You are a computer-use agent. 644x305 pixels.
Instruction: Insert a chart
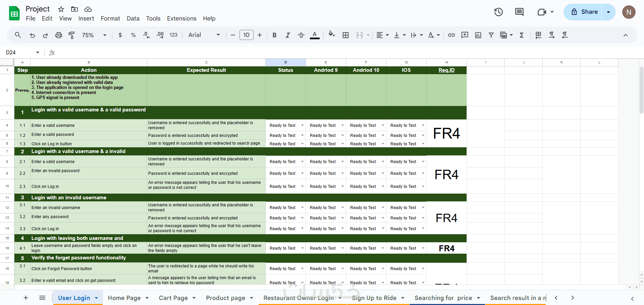(x=478, y=35)
